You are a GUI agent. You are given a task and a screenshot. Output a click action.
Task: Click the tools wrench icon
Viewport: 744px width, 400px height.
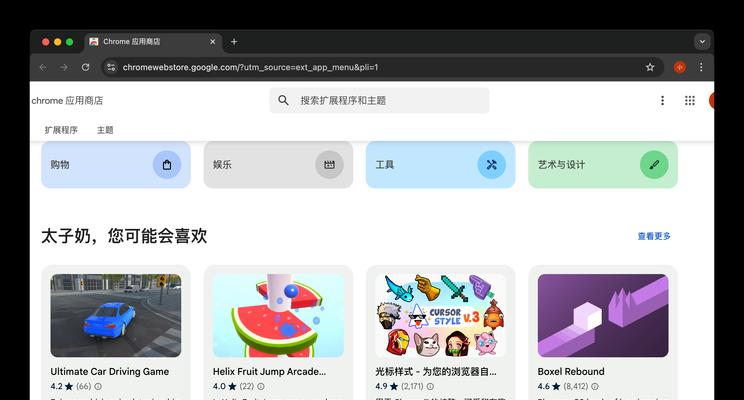[x=492, y=165]
